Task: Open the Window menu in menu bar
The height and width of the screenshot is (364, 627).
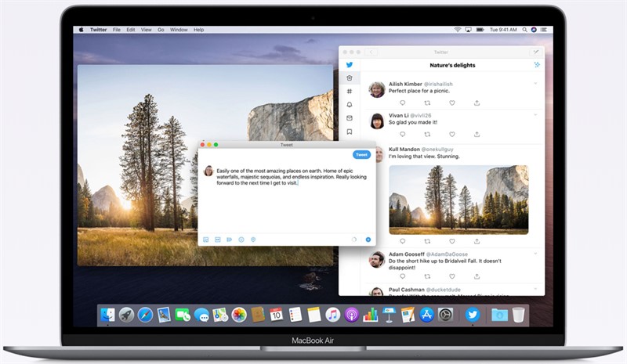Action: [178, 30]
